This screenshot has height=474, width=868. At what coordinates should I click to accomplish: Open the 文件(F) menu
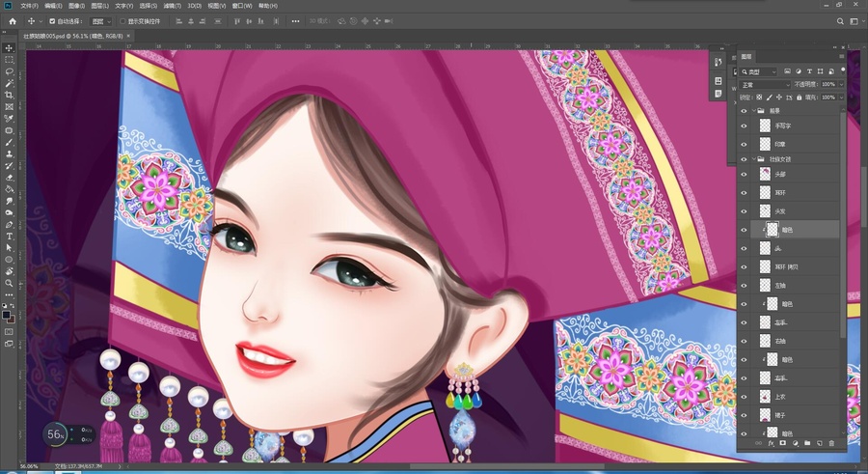point(29,6)
